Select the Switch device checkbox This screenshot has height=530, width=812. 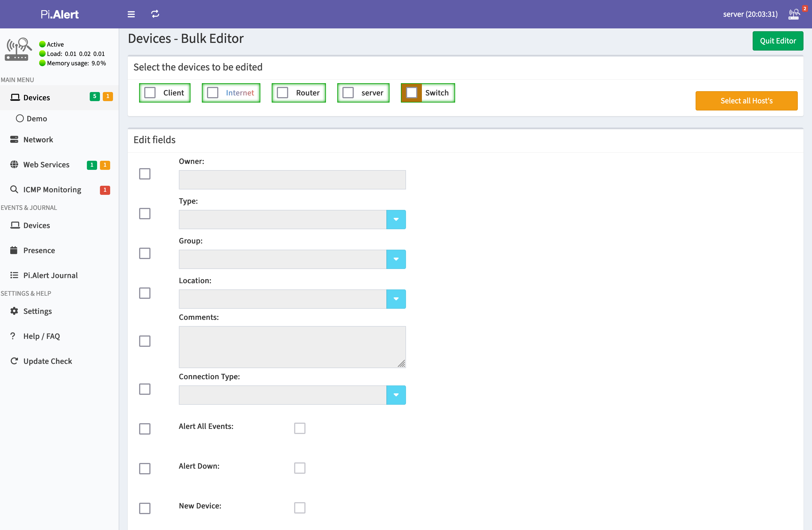click(x=411, y=93)
